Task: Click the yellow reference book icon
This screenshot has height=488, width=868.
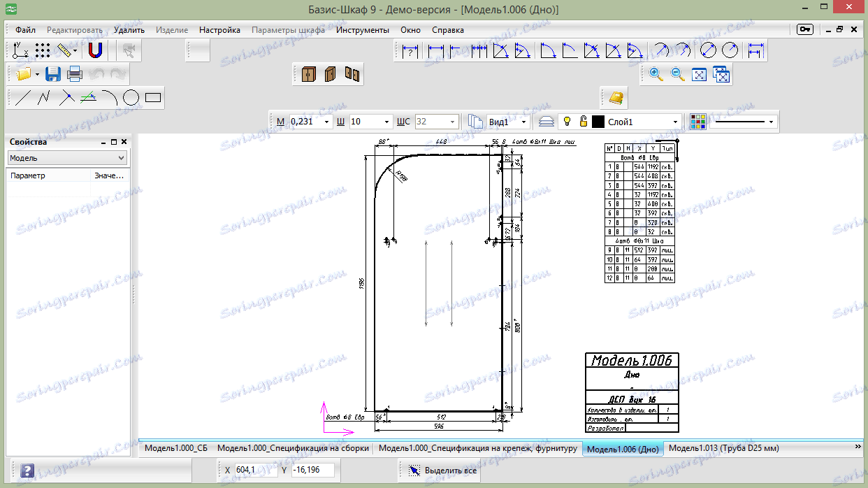Action: [615, 97]
